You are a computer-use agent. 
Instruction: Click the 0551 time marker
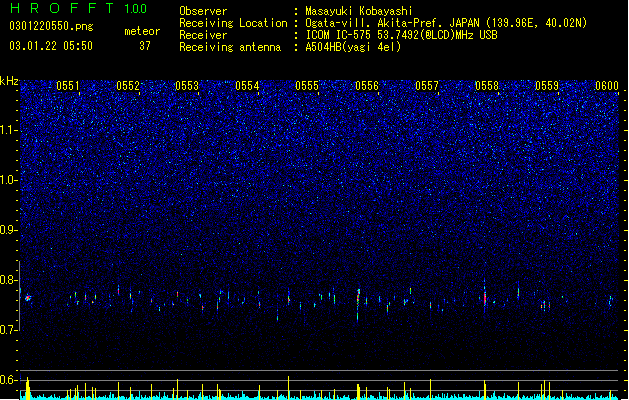[68, 86]
